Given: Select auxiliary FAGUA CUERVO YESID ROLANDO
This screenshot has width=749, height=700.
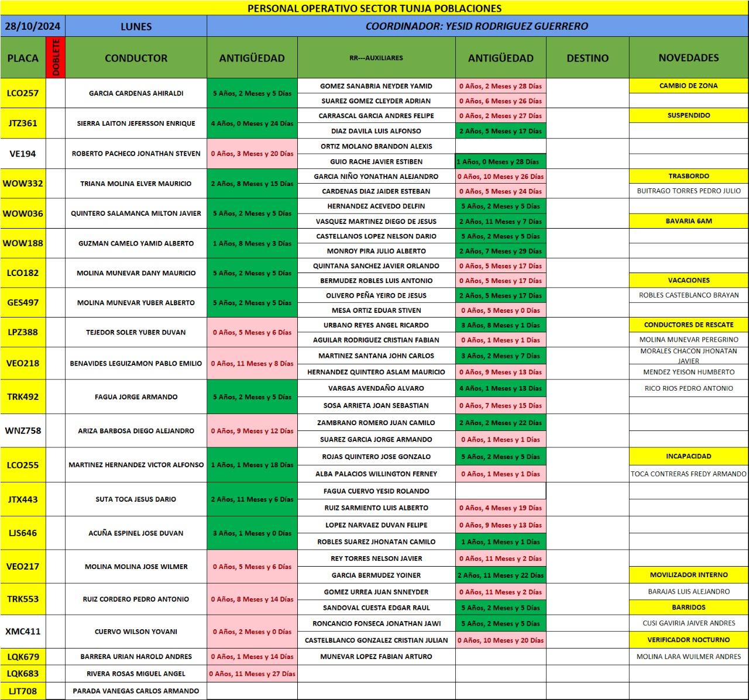Looking at the screenshot, I should (x=376, y=491).
